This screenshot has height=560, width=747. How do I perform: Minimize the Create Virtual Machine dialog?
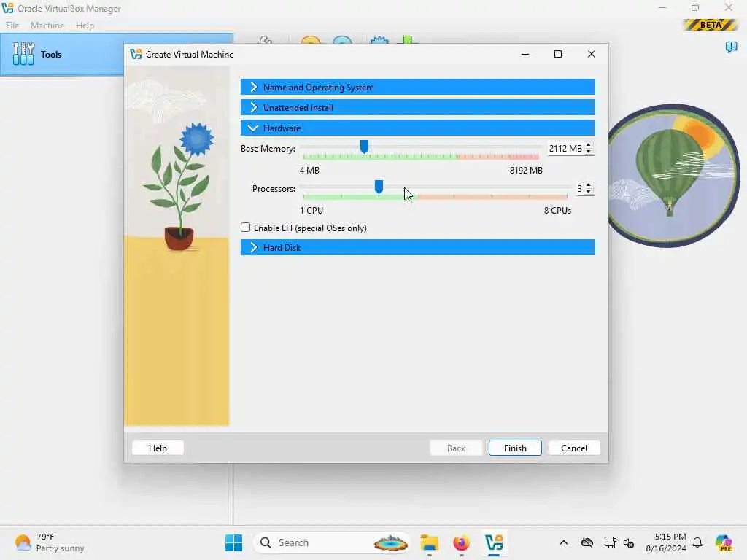coord(525,54)
